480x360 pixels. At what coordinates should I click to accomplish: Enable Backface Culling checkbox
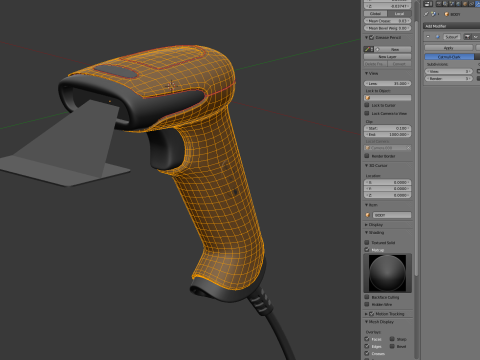[367, 297]
